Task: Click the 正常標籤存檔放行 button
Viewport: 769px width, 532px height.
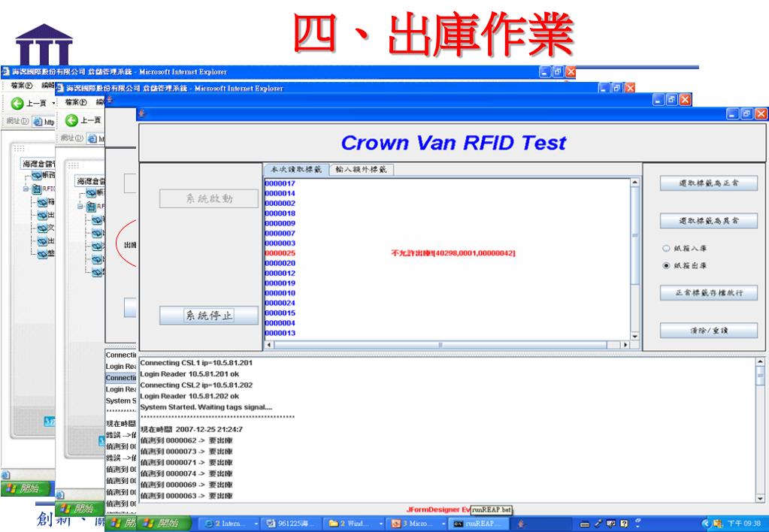Action: [709, 293]
